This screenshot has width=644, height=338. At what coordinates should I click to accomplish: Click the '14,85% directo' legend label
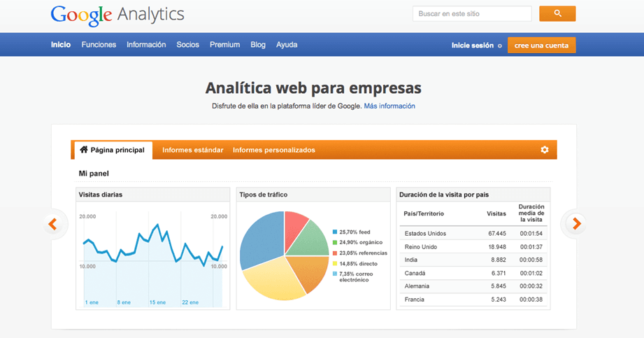click(x=358, y=264)
